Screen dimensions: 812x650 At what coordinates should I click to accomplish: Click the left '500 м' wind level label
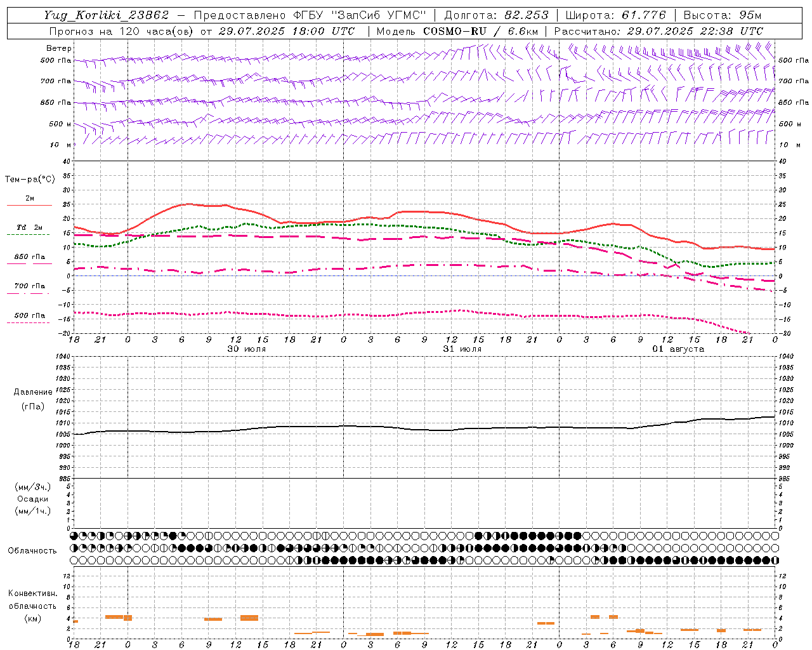pyautogui.click(x=60, y=124)
